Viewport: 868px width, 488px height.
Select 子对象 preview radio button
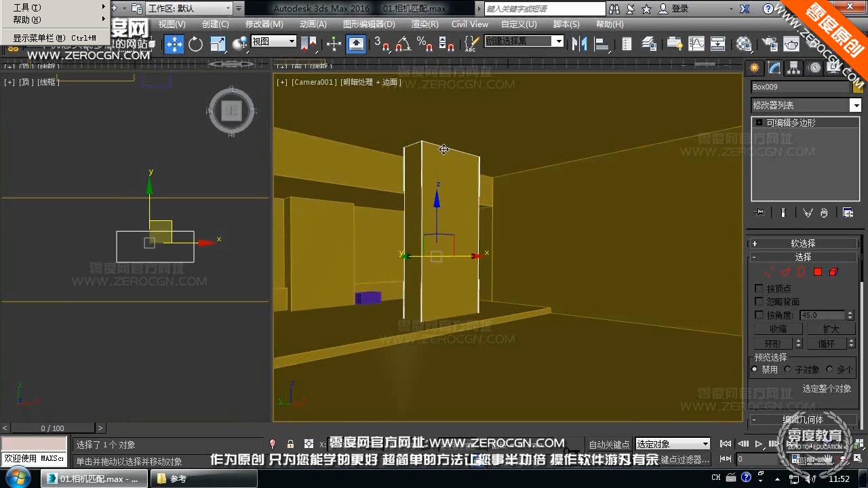point(788,369)
